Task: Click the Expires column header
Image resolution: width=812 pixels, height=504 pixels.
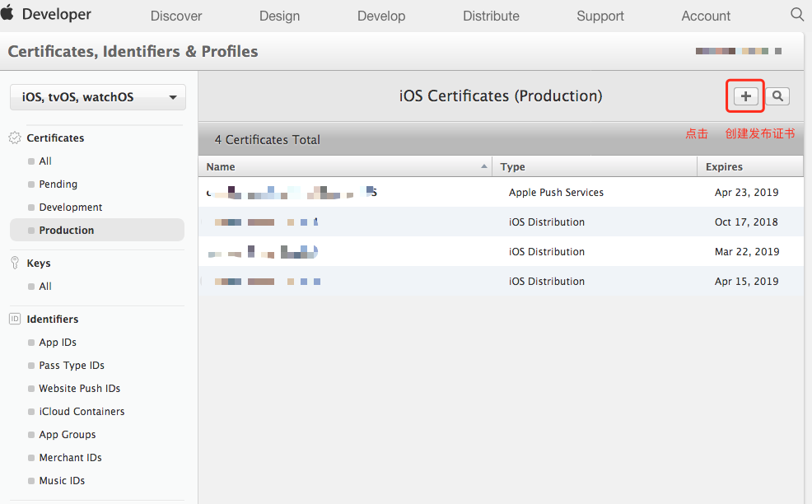Action: (750, 167)
